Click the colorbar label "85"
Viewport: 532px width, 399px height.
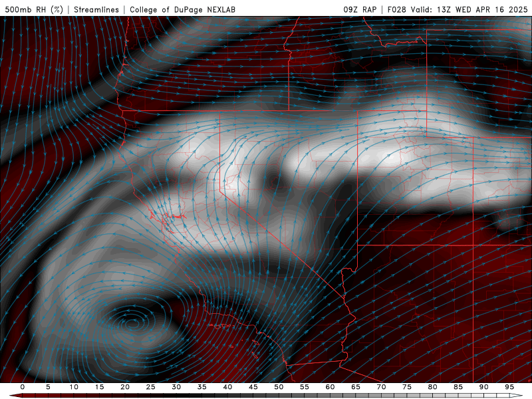point(458,387)
